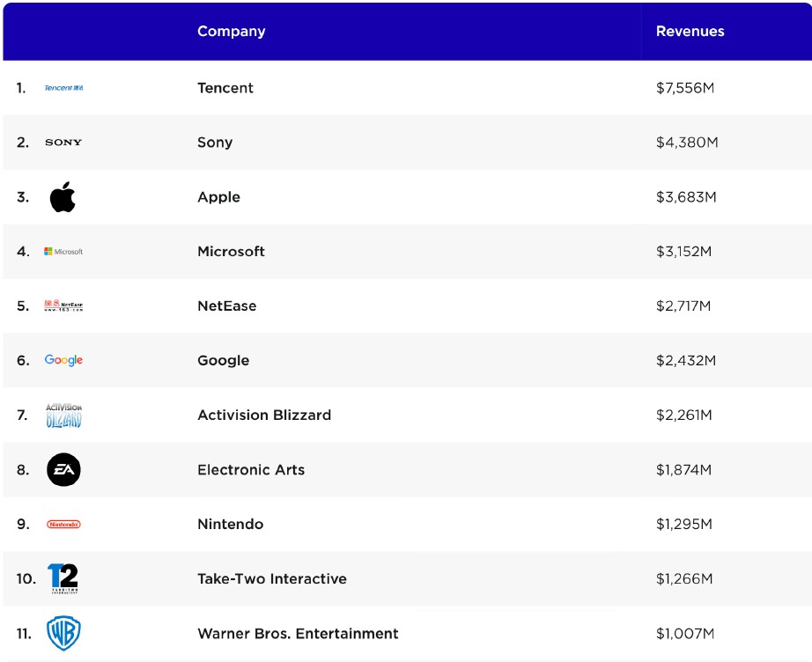Click the $1,266M revenue value
The image size is (812, 662).
point(684,578)
